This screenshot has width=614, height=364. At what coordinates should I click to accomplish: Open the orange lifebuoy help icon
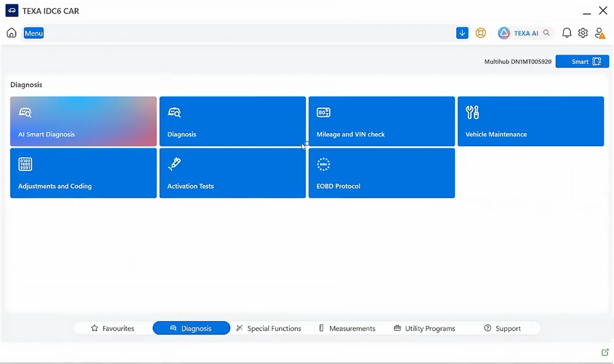pyautogui.click(x=481, y=33)
